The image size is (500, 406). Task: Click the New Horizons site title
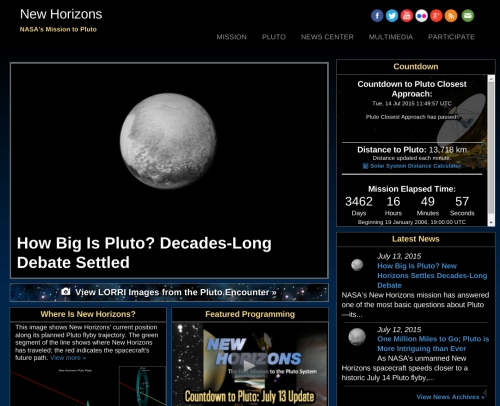(61, 14)
